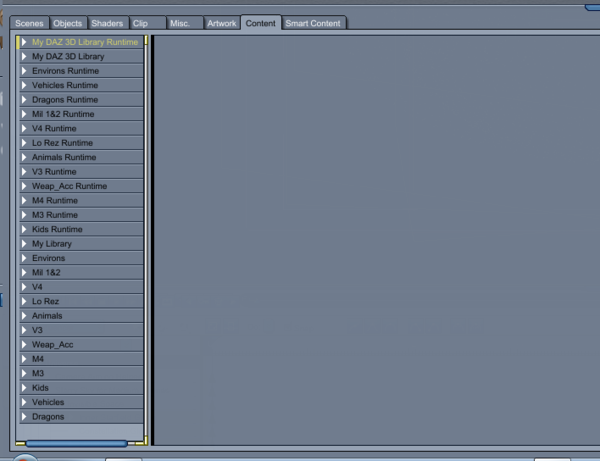Viewport: 600px width, 461px height.
Task: Select the Mil 1&2 library entry
Action: pyautogui.click(x=82, y=272)
